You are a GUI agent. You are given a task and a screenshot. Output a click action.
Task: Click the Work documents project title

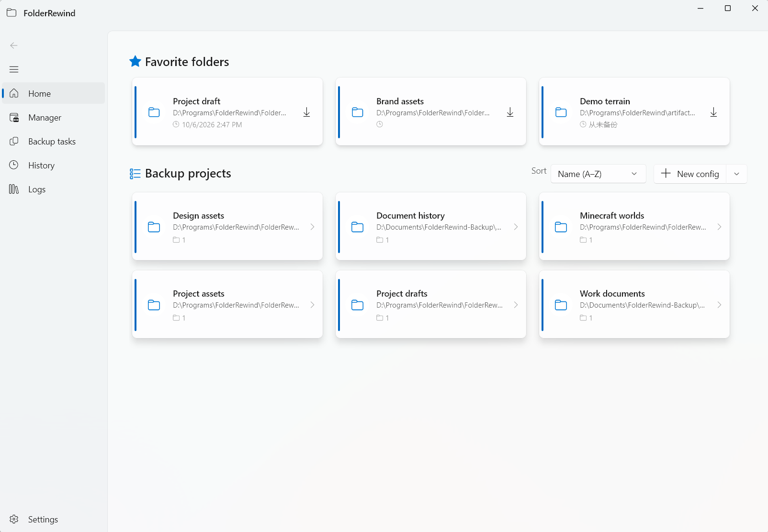[x=612, y=293]
